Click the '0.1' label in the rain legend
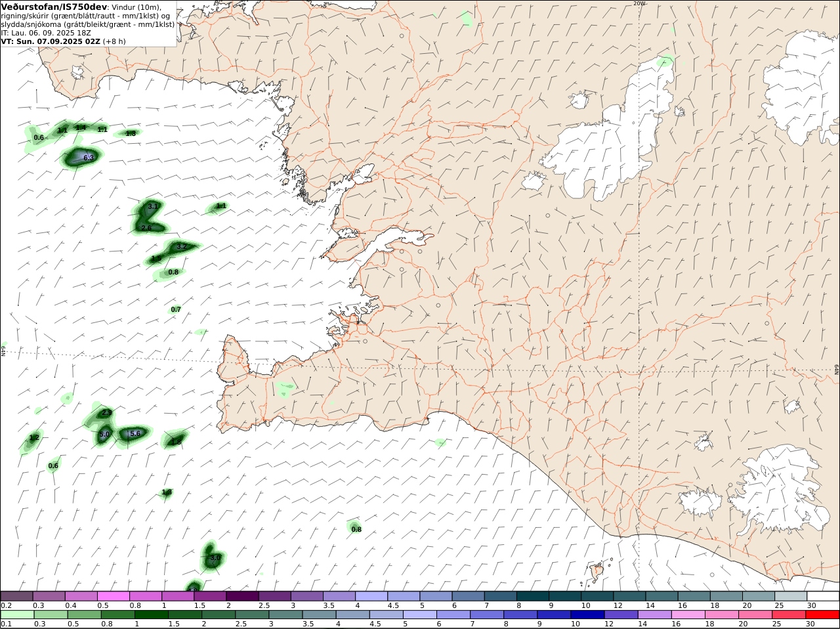This screenshot has height=629, width=840. pos(6,624)
